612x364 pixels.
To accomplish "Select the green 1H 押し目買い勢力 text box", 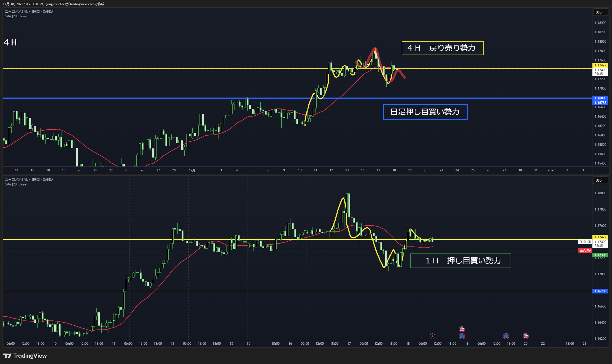I will (460, 261).
